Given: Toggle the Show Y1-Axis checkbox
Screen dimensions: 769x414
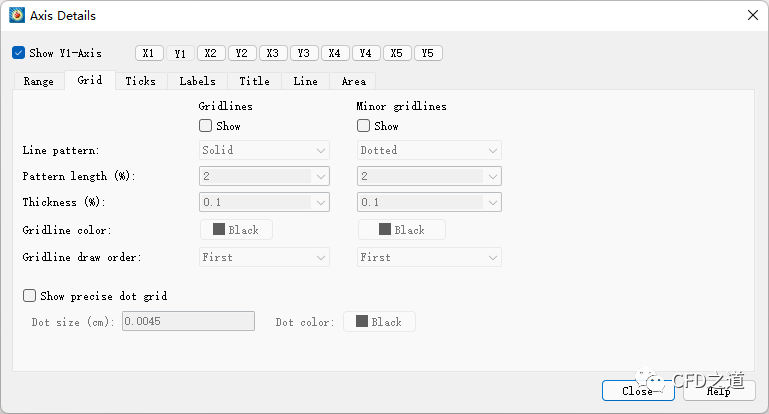Looking at the screenshot, I should (x=19, y=53).
